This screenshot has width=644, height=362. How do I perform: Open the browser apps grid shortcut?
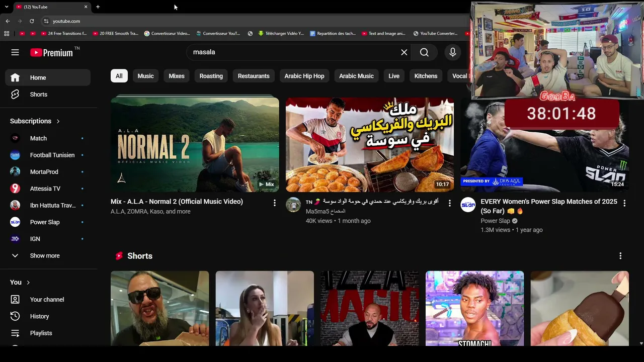7,34
